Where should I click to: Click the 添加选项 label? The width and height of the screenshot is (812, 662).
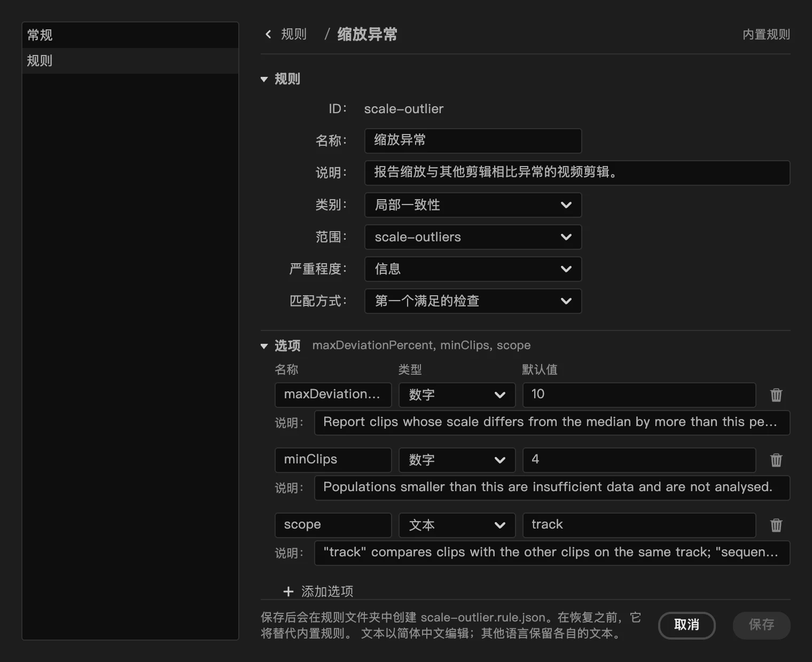point(327,592)
